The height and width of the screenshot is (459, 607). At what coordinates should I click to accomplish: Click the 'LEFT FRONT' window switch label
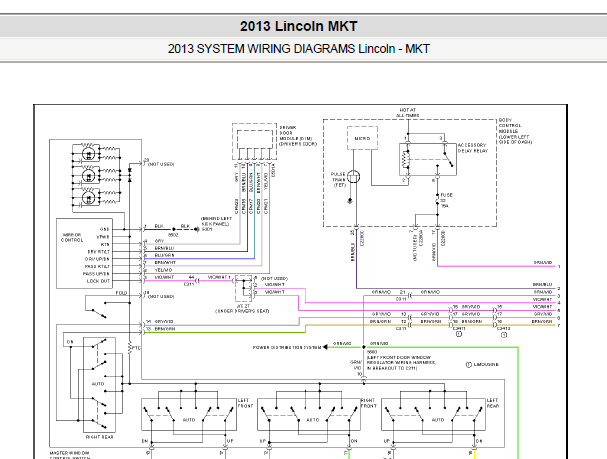tap(245, 403)
